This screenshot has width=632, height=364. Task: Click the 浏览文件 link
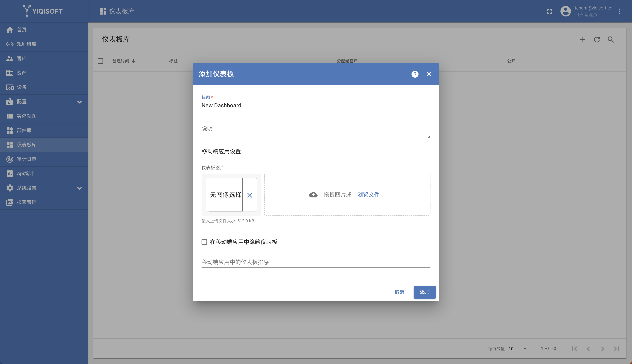368,195
